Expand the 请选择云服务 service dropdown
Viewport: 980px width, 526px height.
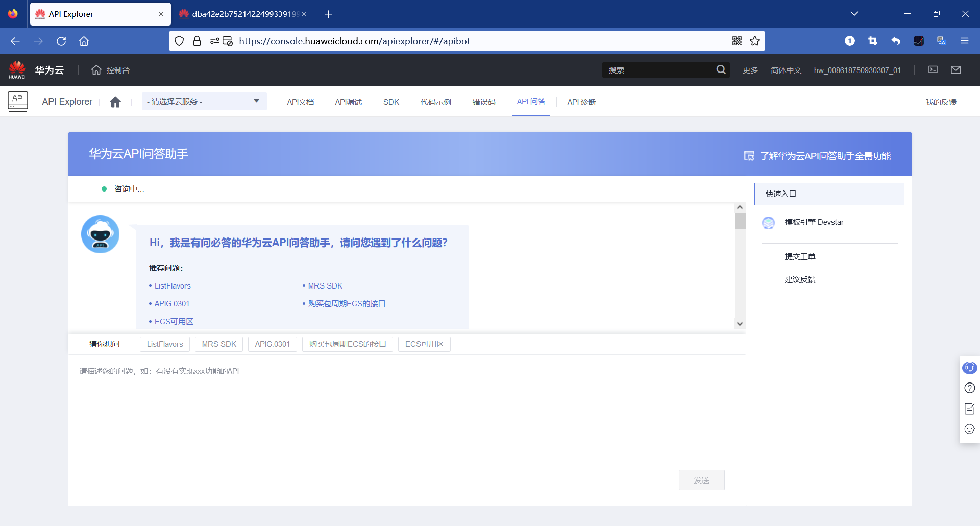coord(204,101)
